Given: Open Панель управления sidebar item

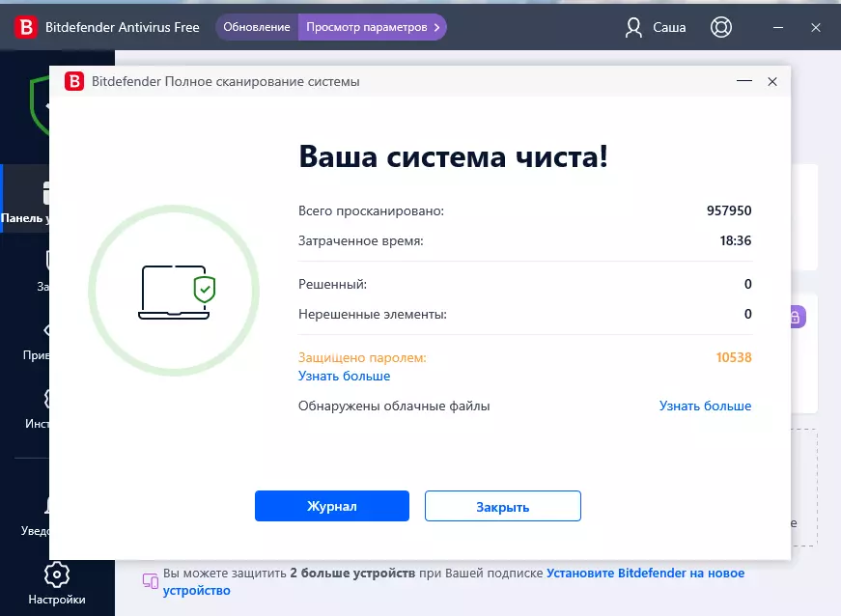Looking at the screenshot, I should (x=25, y=198).
